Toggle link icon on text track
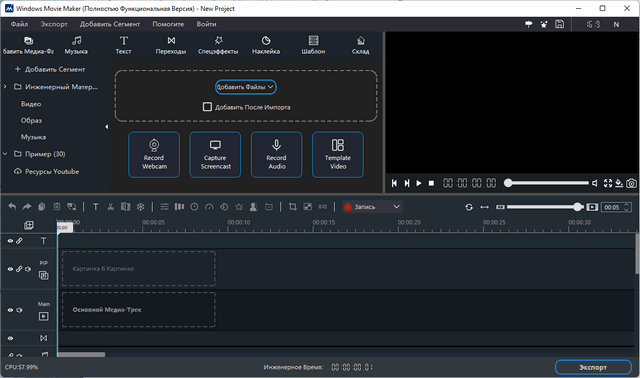The width and height of the screenshot is (640, 378). [x=19, y=241]
